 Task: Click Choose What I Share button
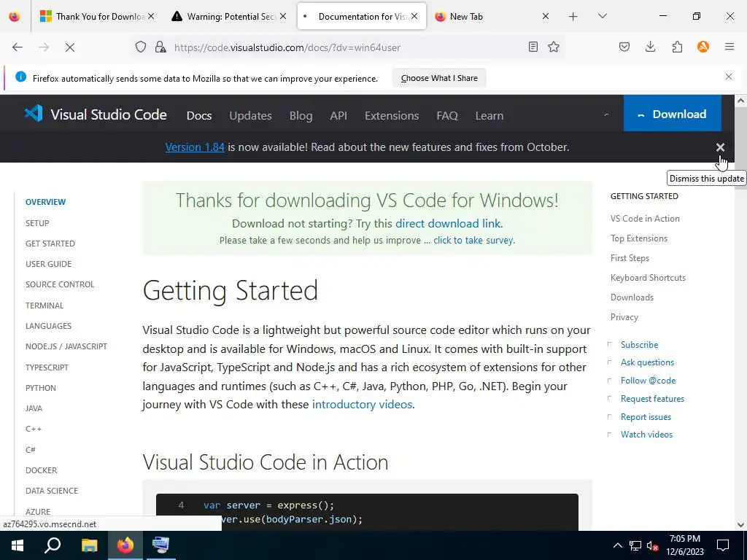439,78
